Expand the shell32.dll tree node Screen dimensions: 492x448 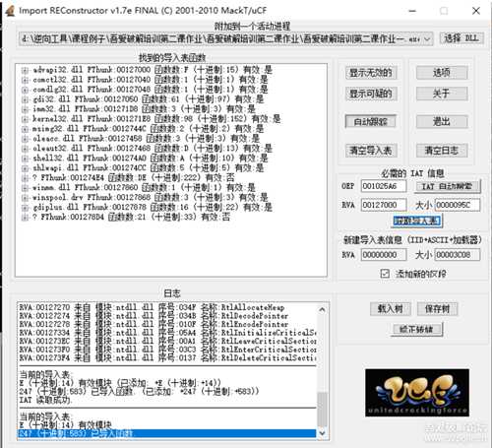[25, 159]
